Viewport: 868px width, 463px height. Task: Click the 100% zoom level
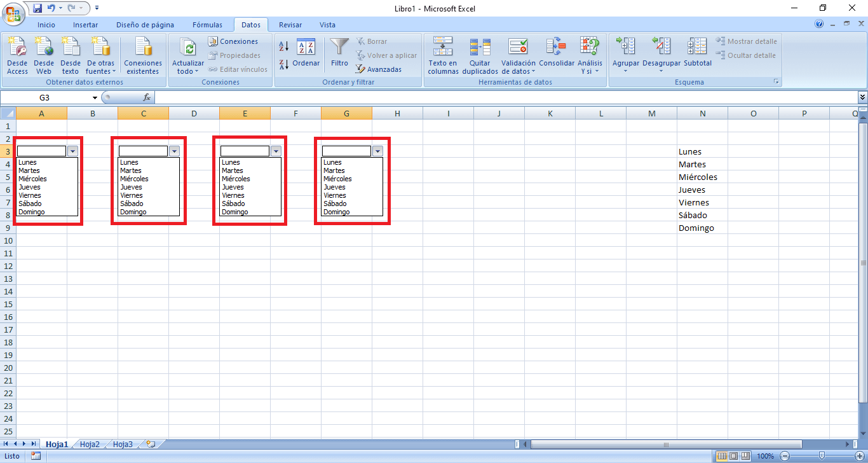[765, 456]
